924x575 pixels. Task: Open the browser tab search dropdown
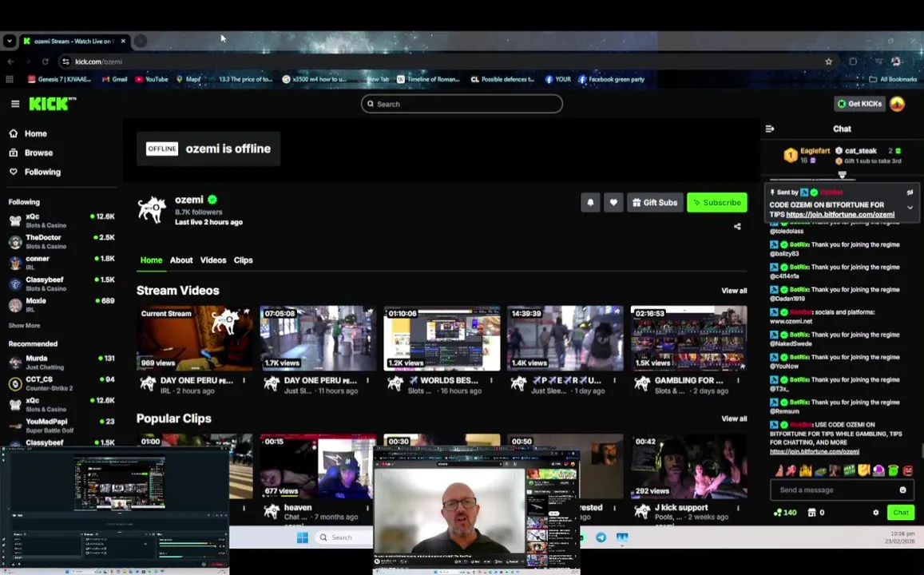coord(10,42)
